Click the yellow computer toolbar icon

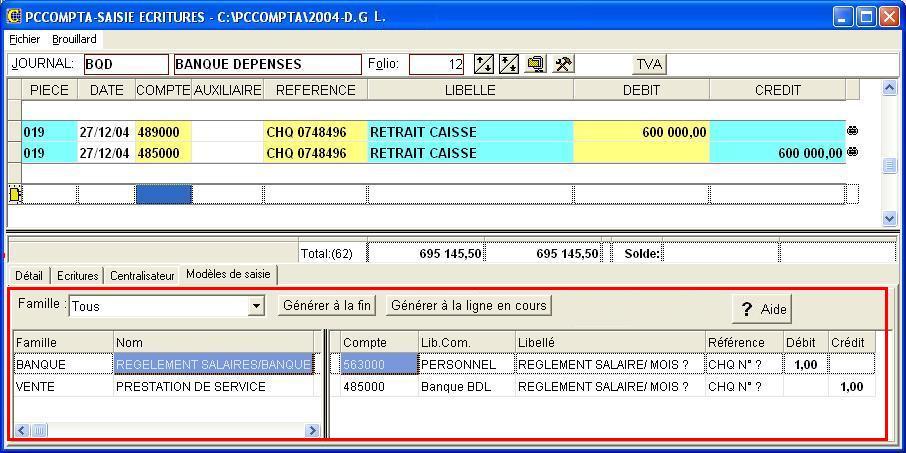[x=536, y=64]
